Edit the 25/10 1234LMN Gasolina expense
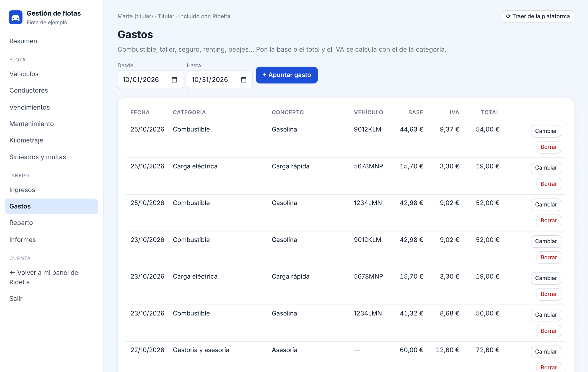This screenshot has height=372, width=588. point(546,205)
